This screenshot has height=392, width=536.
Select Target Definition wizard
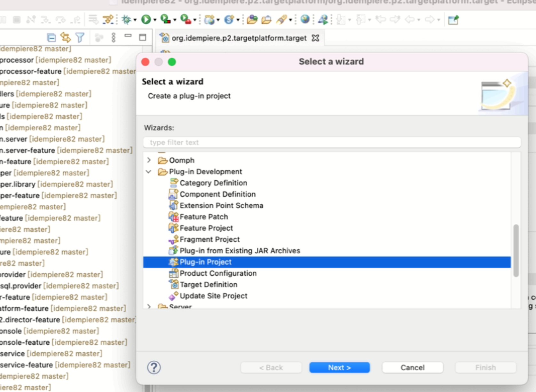coord(203,285)
